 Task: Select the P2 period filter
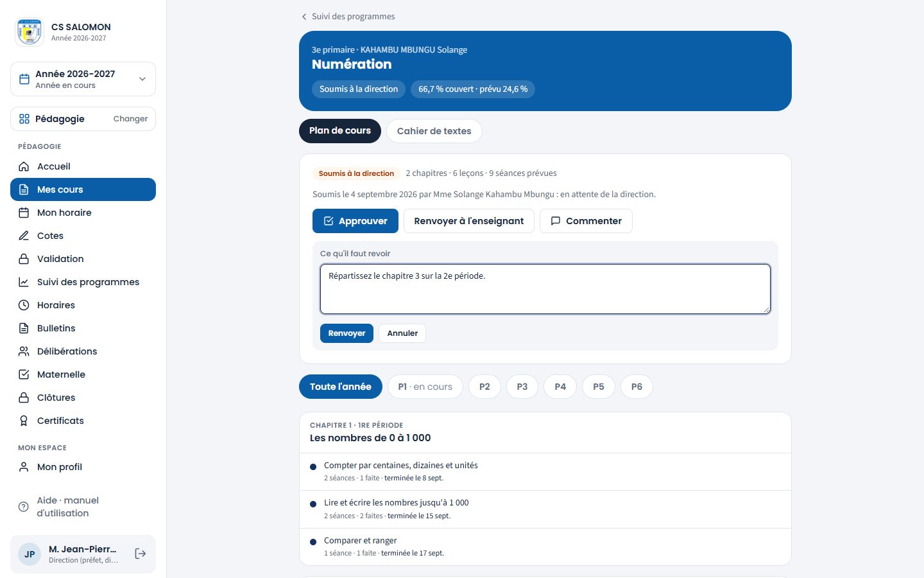pos(484,387)
